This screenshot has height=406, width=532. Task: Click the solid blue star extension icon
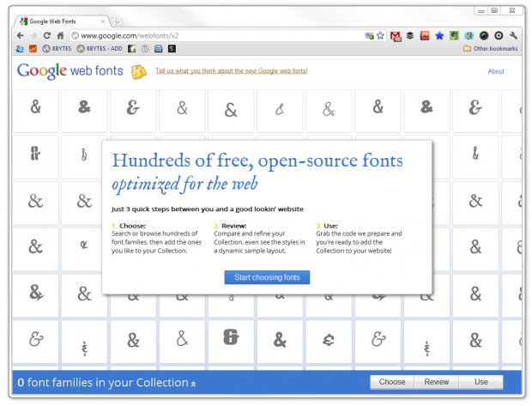tap(439, 35)
